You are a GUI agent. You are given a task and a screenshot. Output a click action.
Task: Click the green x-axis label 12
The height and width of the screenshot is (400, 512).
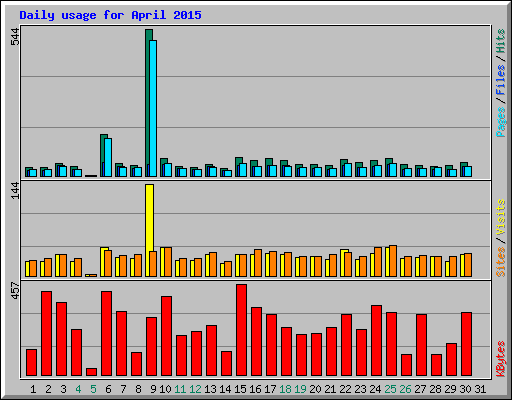195,389
